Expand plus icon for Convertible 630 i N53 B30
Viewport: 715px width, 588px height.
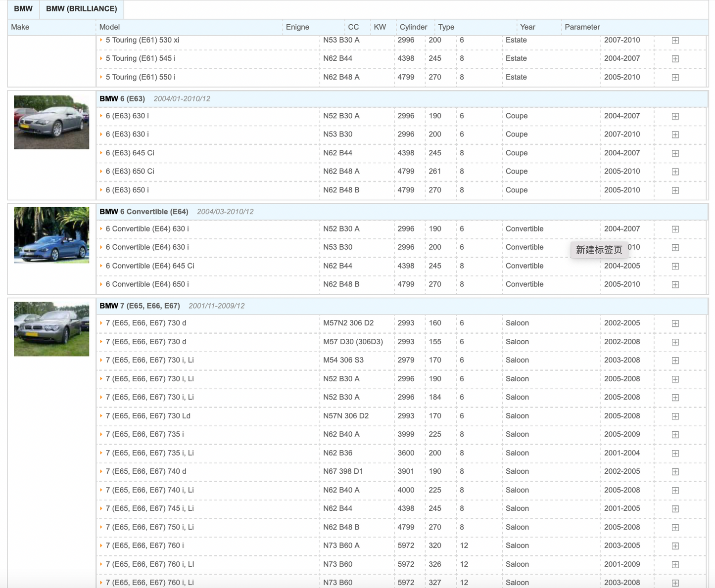point(675,247)
